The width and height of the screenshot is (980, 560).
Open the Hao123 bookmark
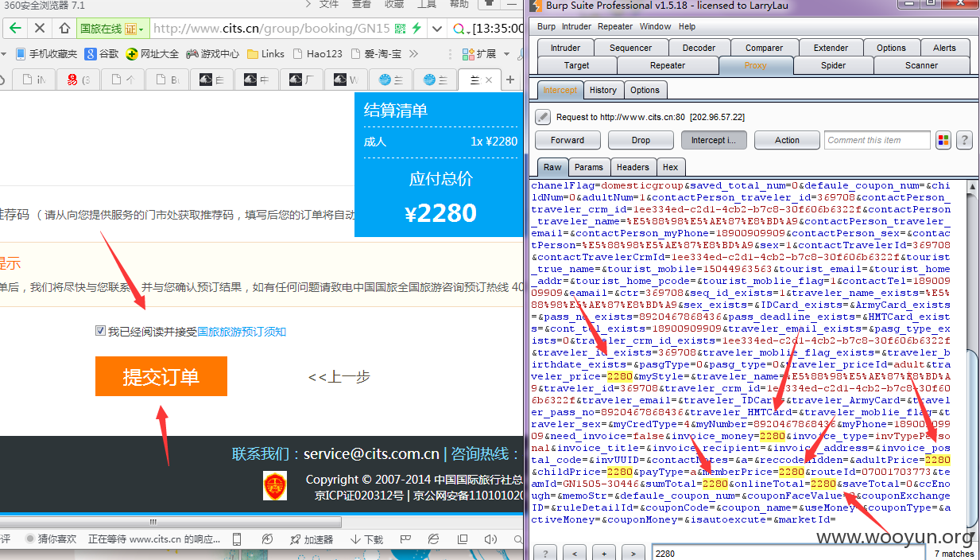click(x=317, y=54)
